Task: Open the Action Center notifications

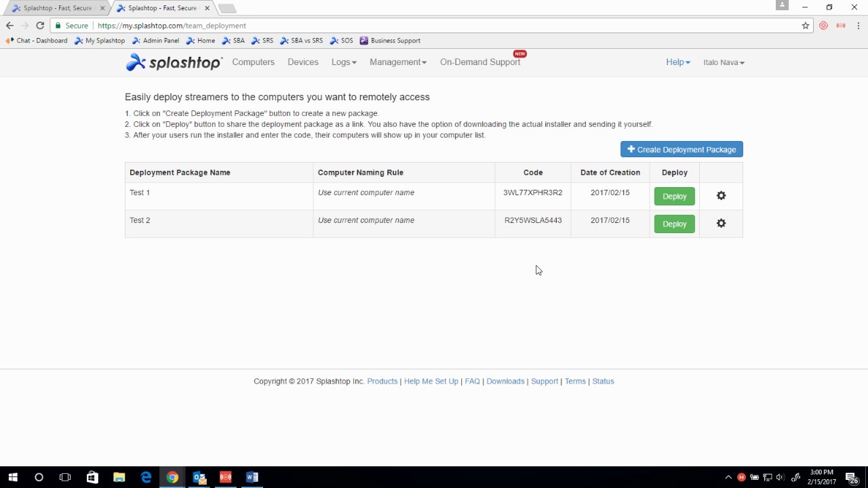Action: 852,477
